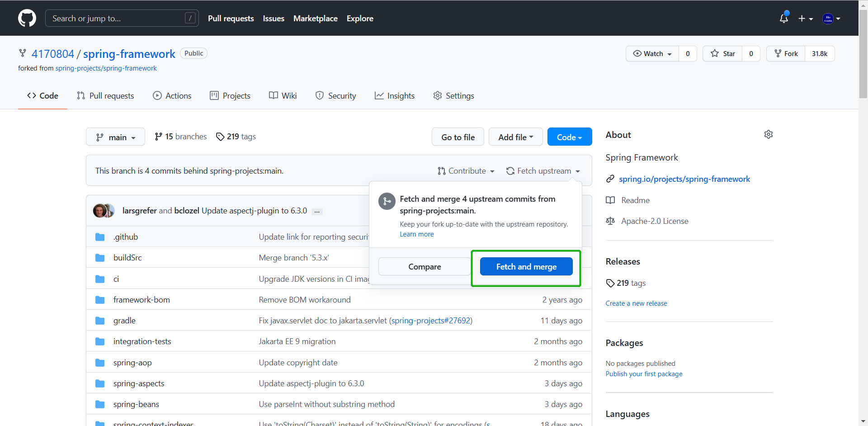Image resolution: width=868 pixels, height=426 pixels.
Task: Open the gradle folder
Action: pos(124,321)
